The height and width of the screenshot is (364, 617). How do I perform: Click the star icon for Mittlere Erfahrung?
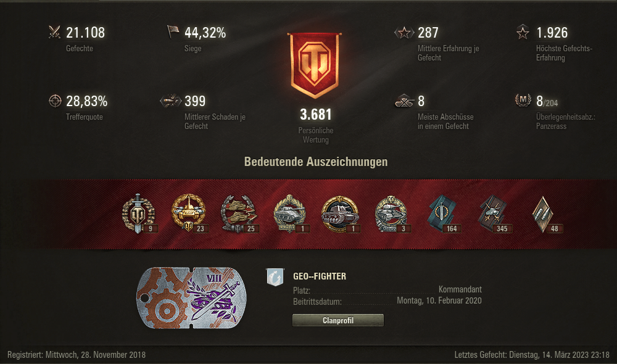[x=405, y=33]
